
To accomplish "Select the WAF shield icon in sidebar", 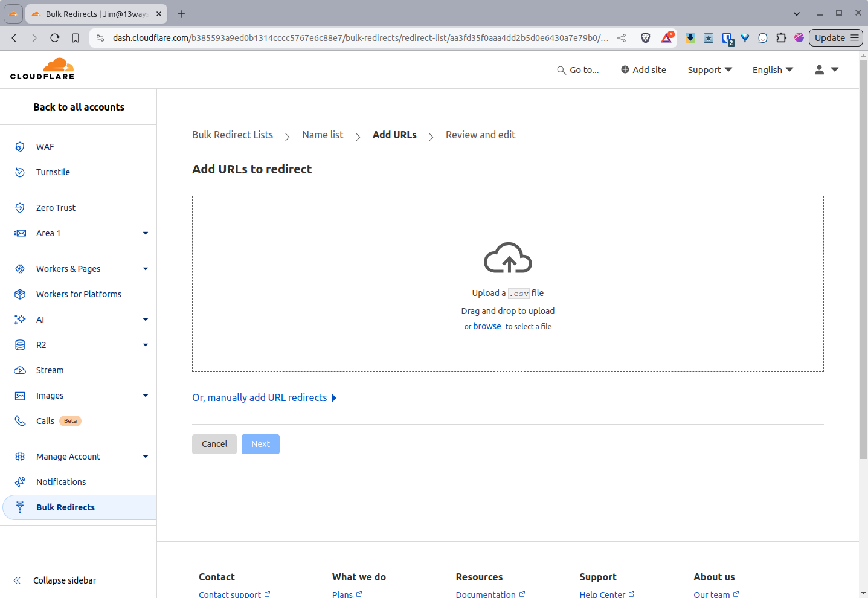I will (x=19, y=146).
